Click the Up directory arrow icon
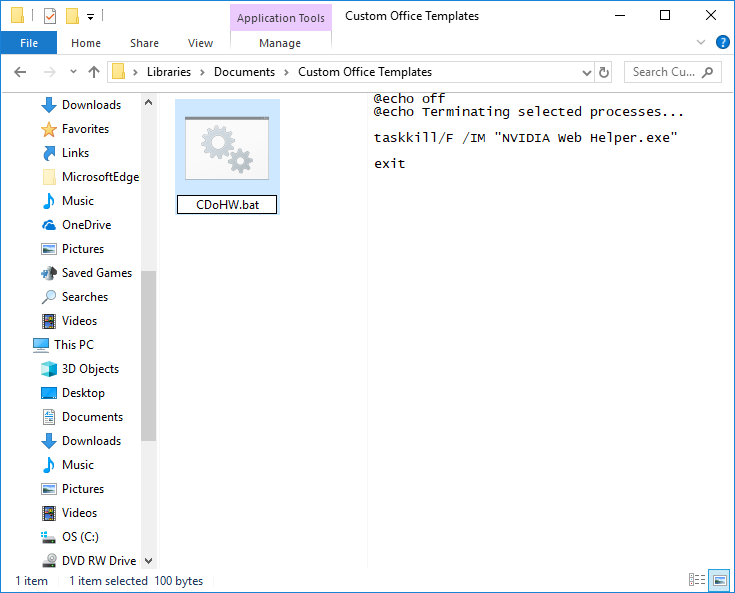This screenshot has height=593, width=735. pyautogui.click(x=94, y=72)
